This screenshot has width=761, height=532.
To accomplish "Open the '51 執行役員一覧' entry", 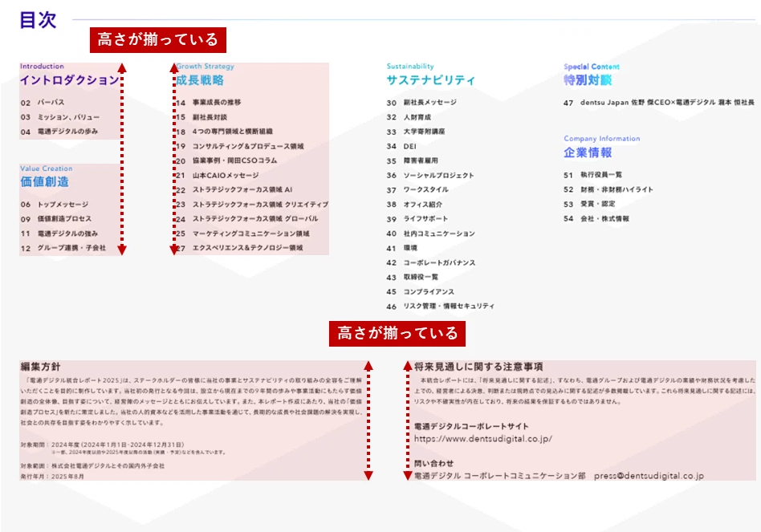I will tap(593, 175).
